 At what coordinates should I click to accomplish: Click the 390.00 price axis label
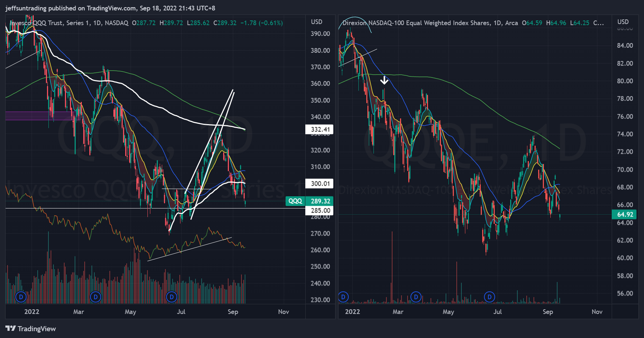pyautogui.click(x=320, y=34)
